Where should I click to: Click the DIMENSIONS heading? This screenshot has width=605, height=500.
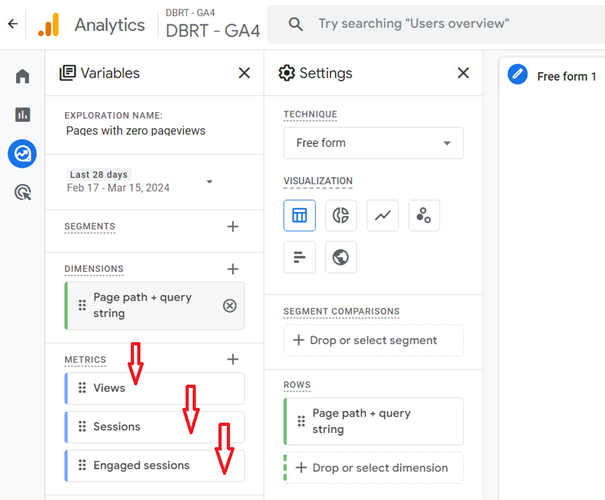click(94, 269)
